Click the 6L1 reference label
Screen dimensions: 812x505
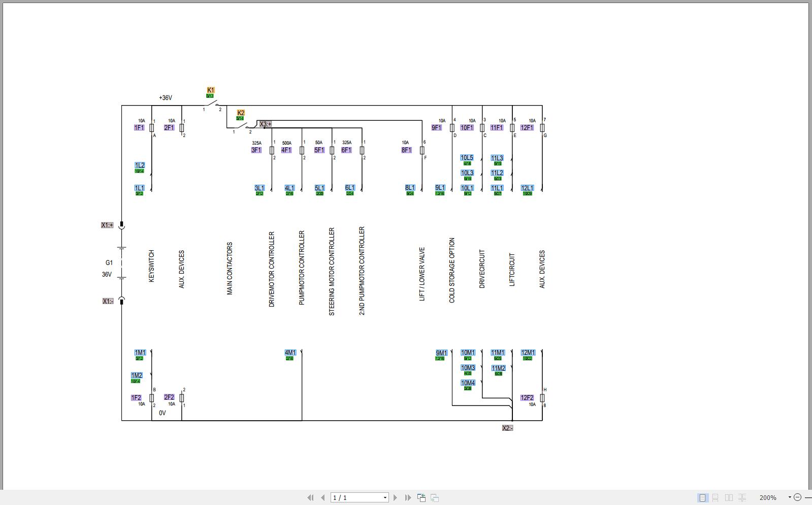(350, 188)
